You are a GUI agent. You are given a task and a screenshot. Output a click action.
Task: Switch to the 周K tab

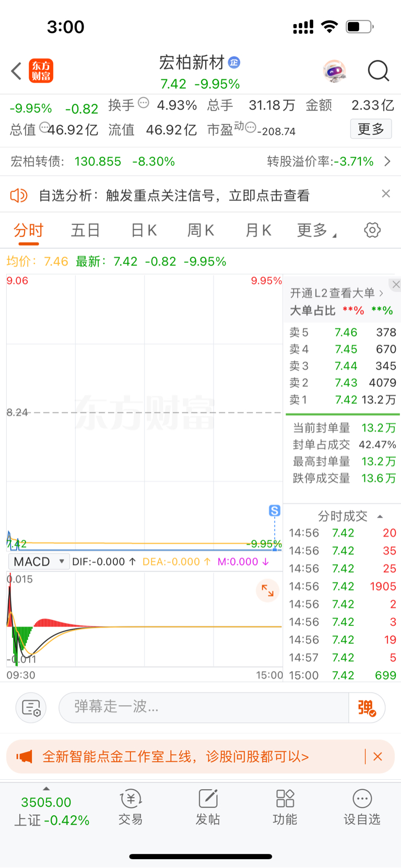[x=201, y=230]
